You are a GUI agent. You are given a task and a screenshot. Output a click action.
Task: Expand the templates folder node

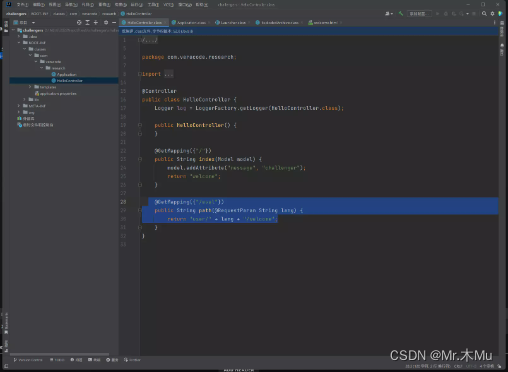point(30,87)
